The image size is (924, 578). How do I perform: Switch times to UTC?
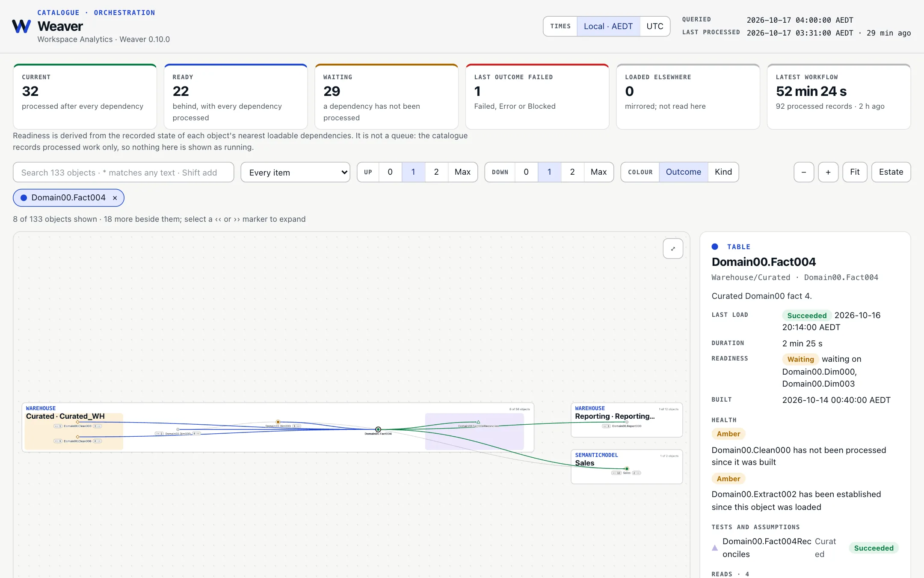tap(655, 27)
